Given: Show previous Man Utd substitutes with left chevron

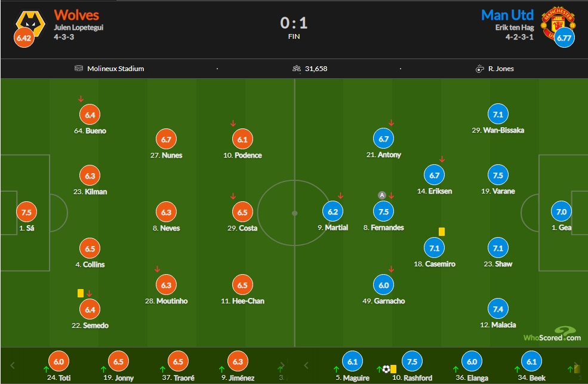Looking at the screenshot, I should [x=306, y=365].
